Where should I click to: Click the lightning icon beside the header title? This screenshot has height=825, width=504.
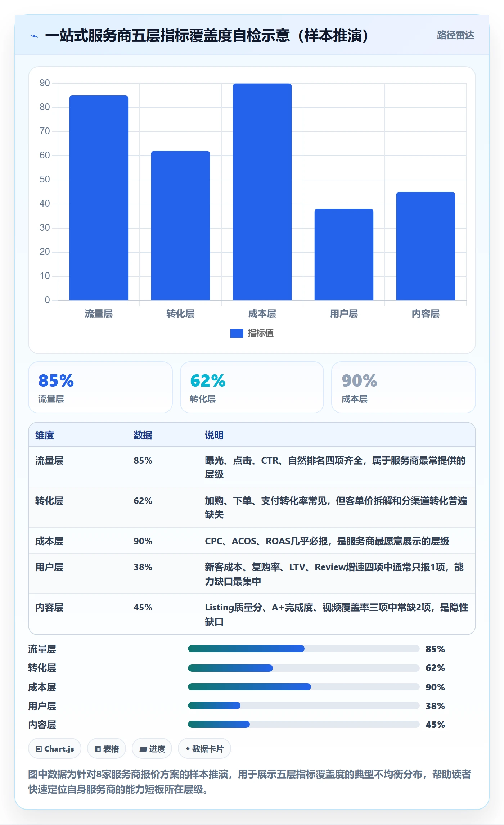(34, 36)
